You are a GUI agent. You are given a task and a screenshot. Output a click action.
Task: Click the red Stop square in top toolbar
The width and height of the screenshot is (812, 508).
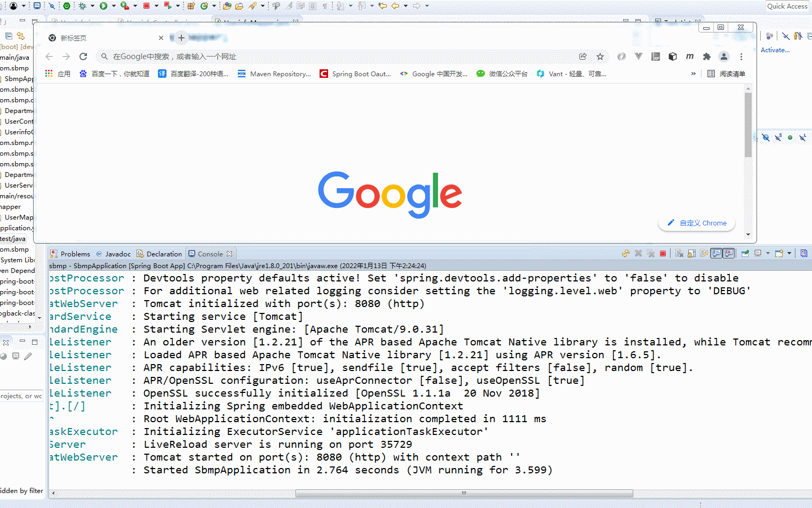coord(146,6)
